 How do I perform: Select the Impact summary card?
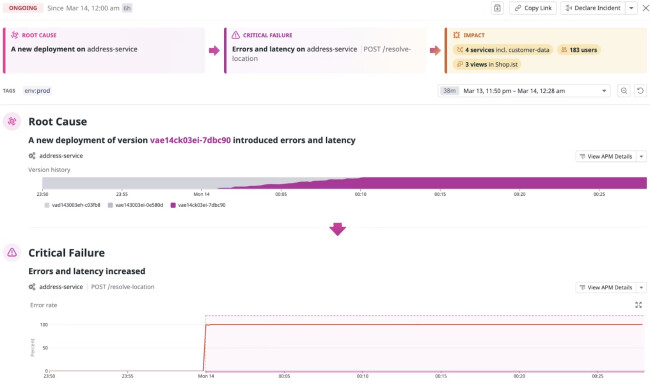tap(546, 51)
